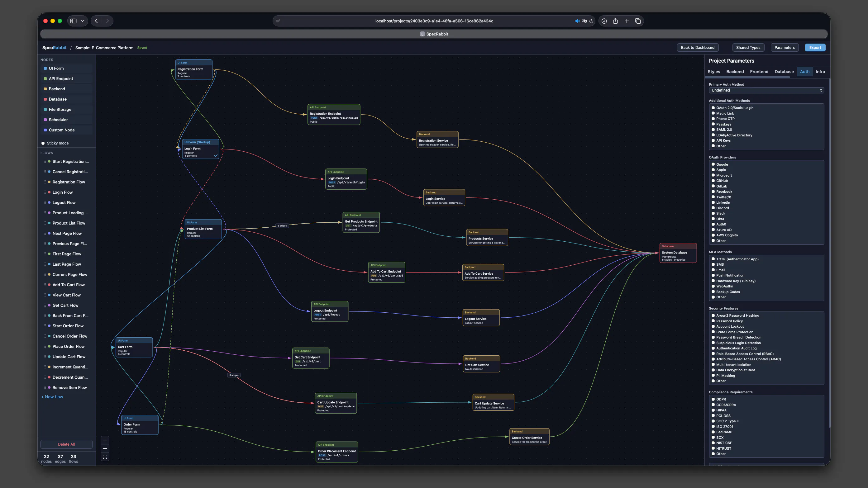The image size is (868, 488).
Task: Add a Database node from palette
Action: (x=66, y=99)
